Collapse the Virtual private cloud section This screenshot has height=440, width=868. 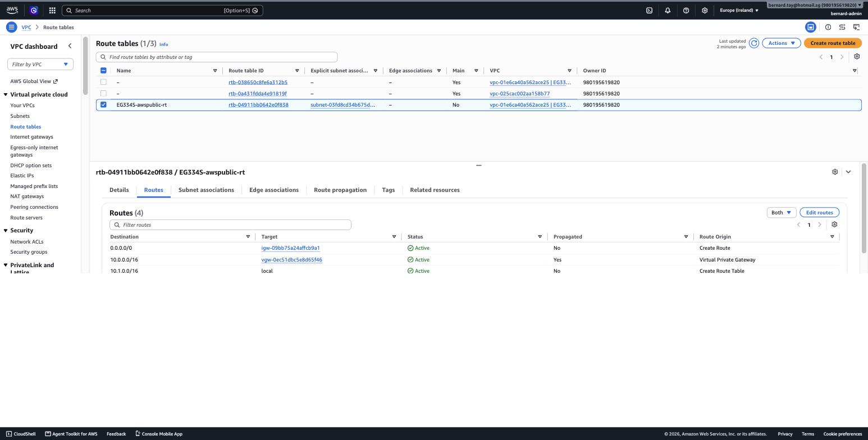(6, 94)
